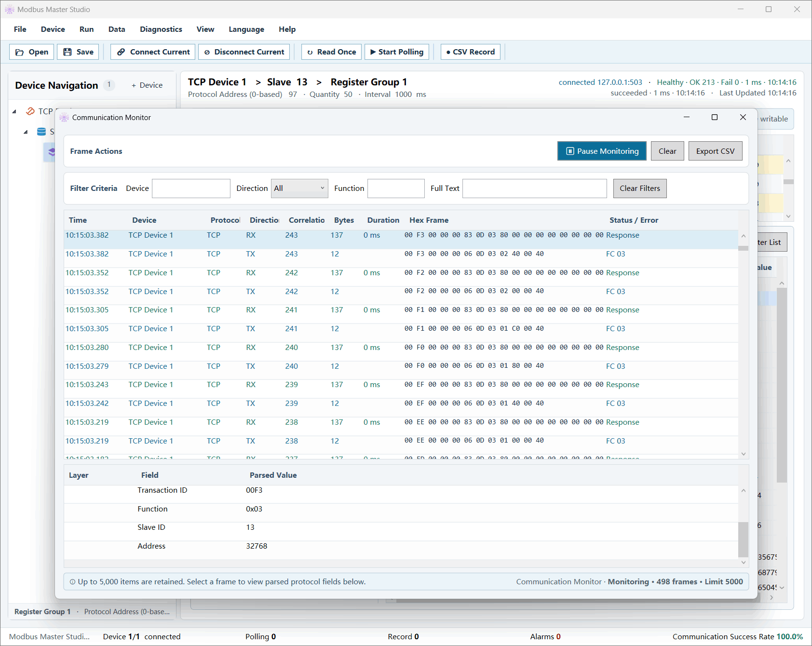The height and width of the screenshot is (646, 812).
Task: Open the Language menu
Action: (246, 29)
